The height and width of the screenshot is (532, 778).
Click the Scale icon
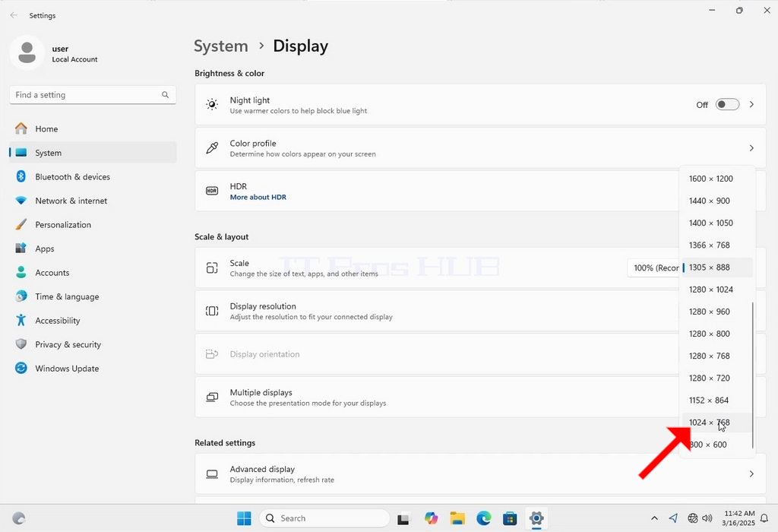tap(212, 268)
